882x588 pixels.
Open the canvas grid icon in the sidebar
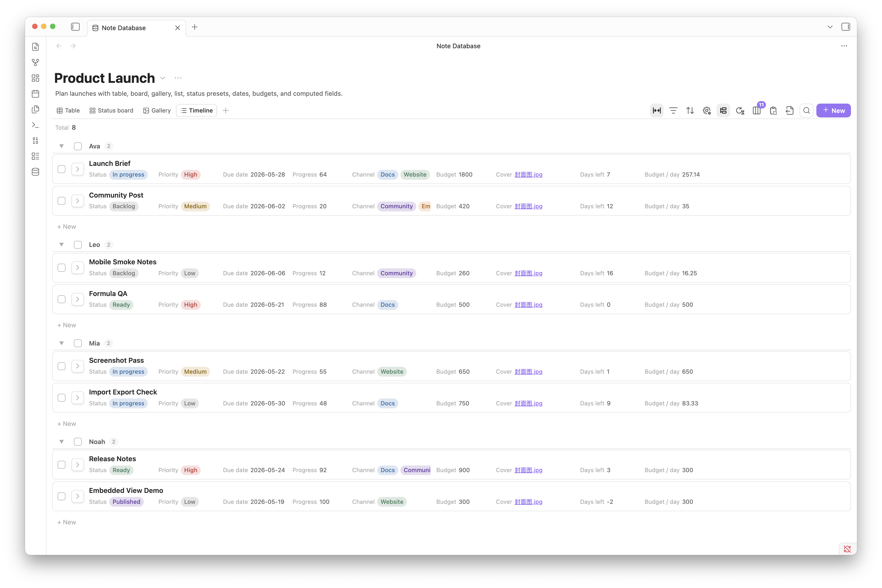click(x=35, y=78)
